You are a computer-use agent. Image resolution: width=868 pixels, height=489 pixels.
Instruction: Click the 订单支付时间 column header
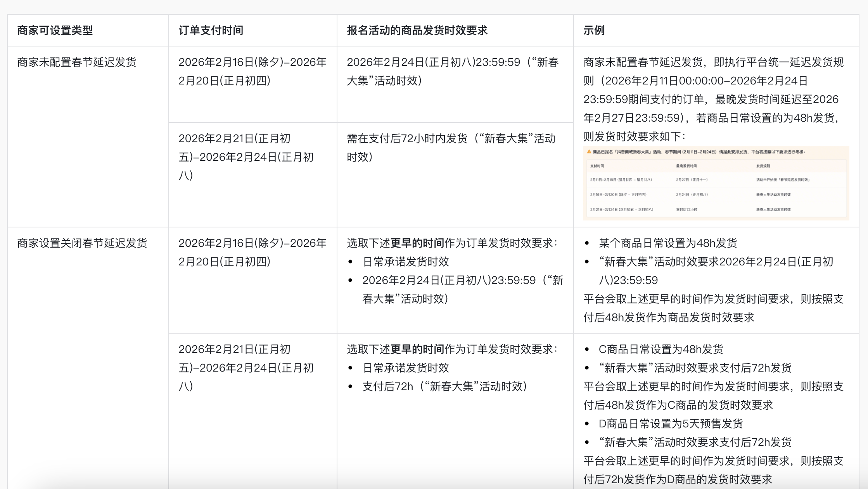coord(211,30)
